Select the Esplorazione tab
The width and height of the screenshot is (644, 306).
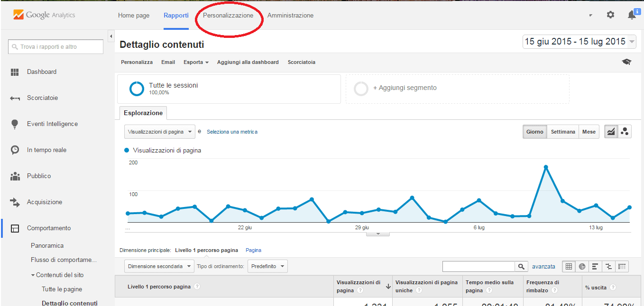[x=143, y=113]
